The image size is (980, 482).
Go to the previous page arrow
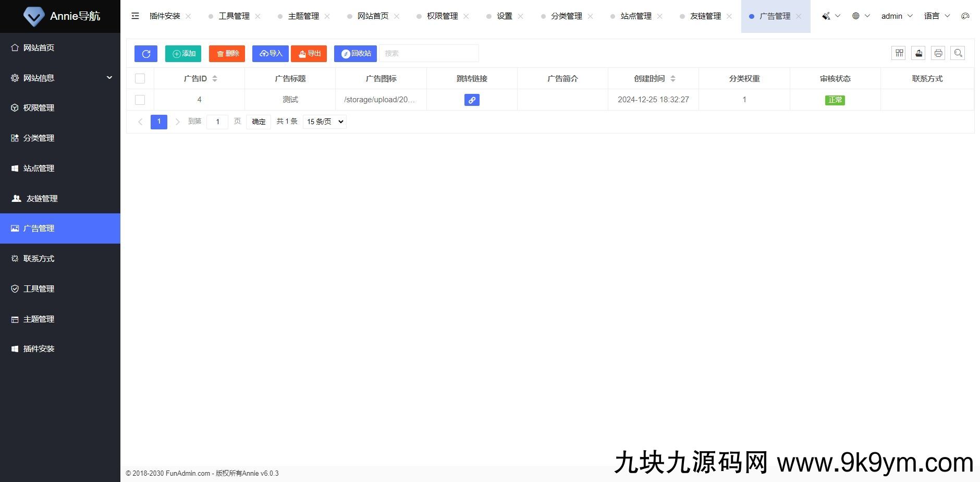(x=140, y=122)
